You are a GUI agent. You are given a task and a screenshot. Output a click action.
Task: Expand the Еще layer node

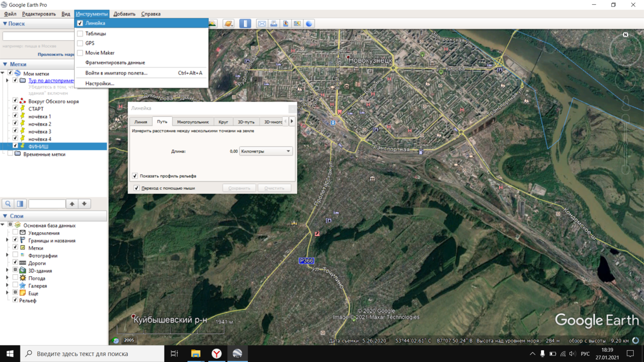(8, 293)
